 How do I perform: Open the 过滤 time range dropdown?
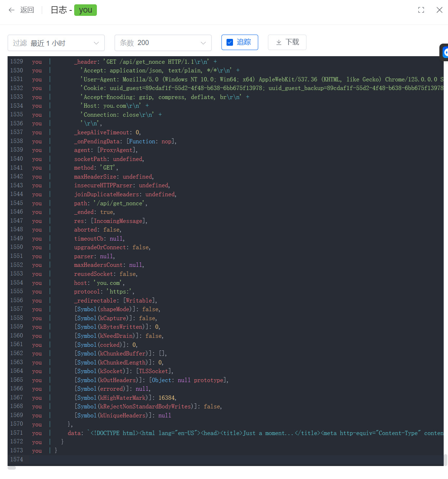(56, 43)
